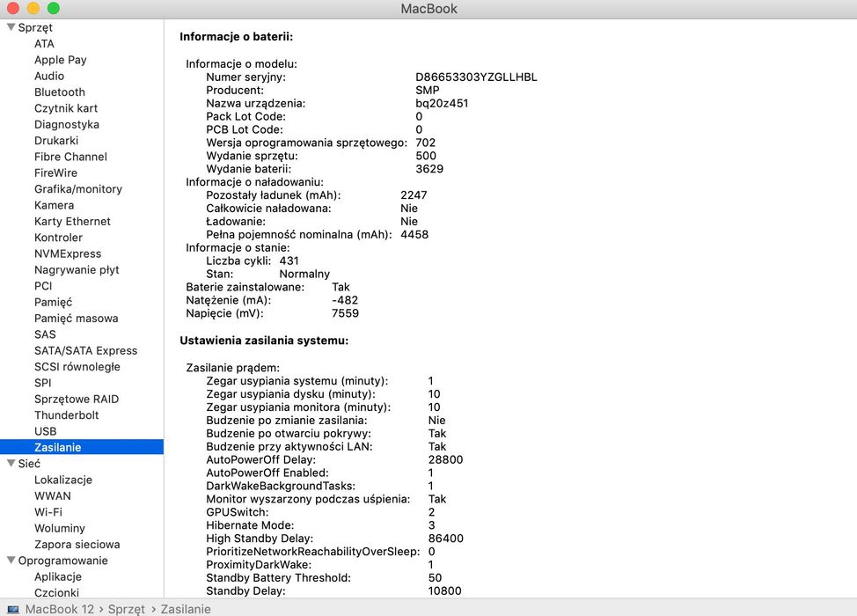This screenshot has width=857, height=616.
Task: Click Standby Delay value 10800
Action: 445,590
